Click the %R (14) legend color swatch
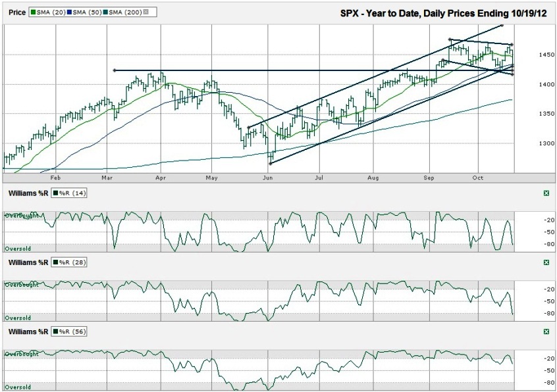Screen dimensions: 557x392 click(x=56, y=193)
